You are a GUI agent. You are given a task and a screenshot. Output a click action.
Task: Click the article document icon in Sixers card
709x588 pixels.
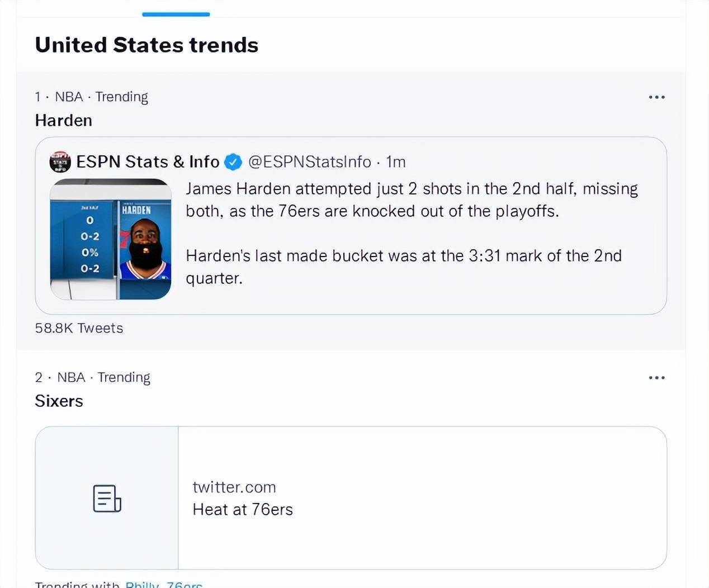coord(107,499)
